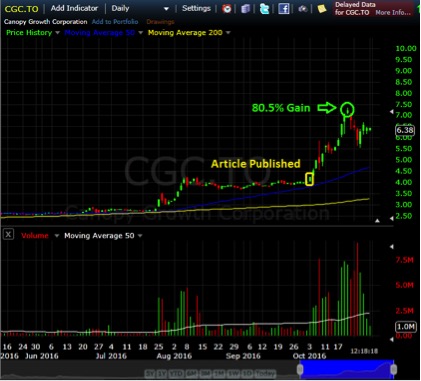The height and width of the screenshot is (381, 421).
Task: Select the red Volume label
Action: [x=35, y=236]
